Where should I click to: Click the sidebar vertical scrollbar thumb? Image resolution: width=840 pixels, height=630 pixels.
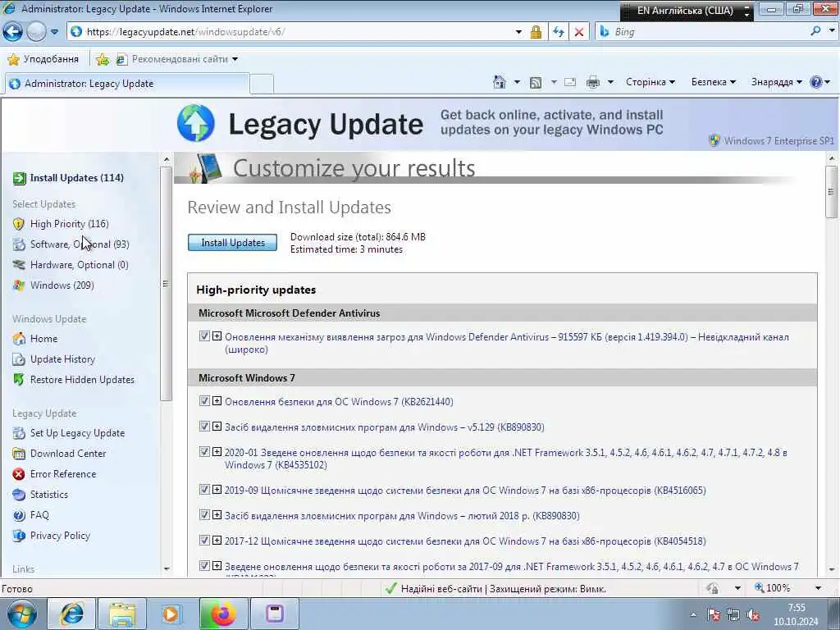(x=166, y=283)
